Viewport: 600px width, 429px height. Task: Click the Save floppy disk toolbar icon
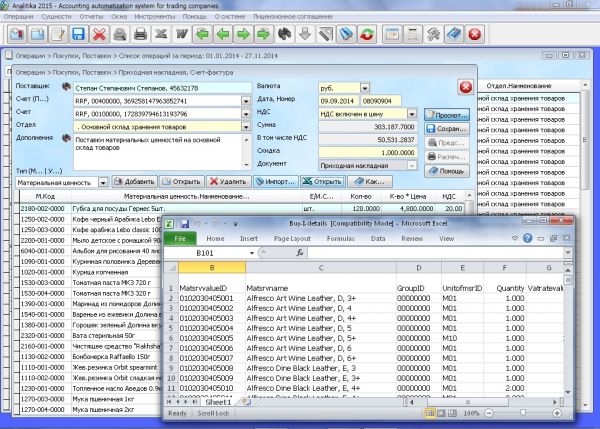(x=77, y=35)
